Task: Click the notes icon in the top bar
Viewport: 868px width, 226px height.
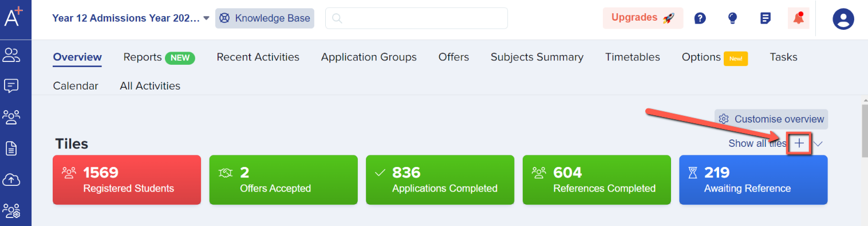Action: tap(766, 18)
